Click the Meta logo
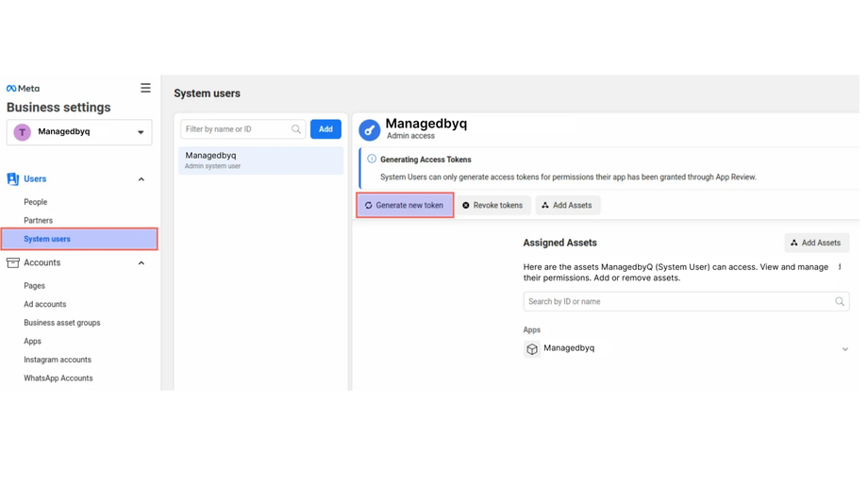 [x=23, y=89]
